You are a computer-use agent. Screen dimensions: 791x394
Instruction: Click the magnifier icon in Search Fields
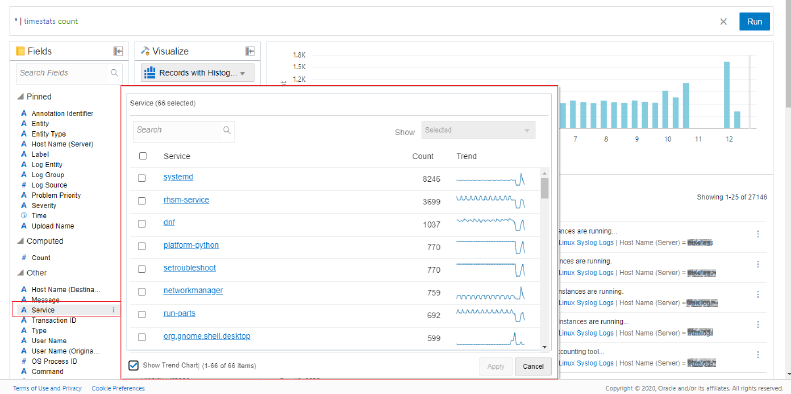click(115, 73)
